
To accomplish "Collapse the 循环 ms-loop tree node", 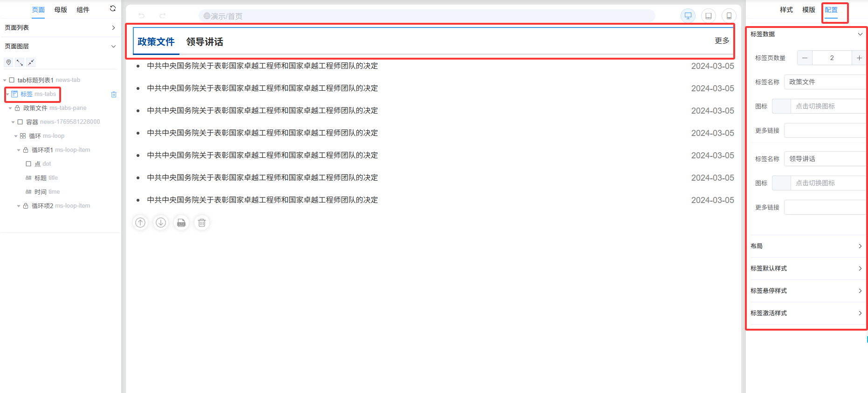I will [x=16, y=136].
